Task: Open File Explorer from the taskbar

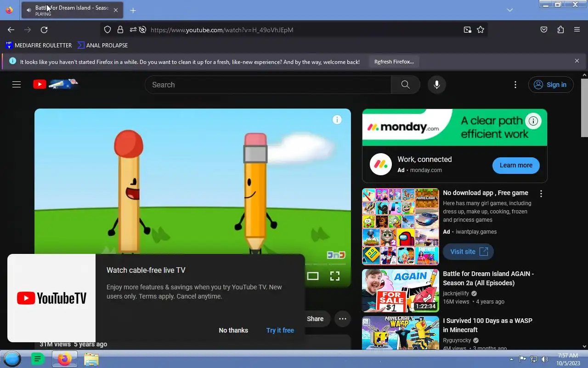Action: [91, 359]
